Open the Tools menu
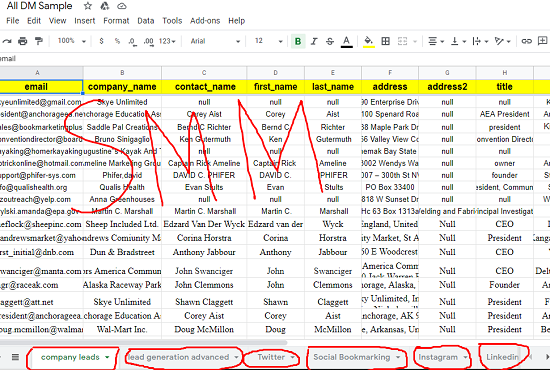Viewport: 550px width, 370px height. click(172, 21)
